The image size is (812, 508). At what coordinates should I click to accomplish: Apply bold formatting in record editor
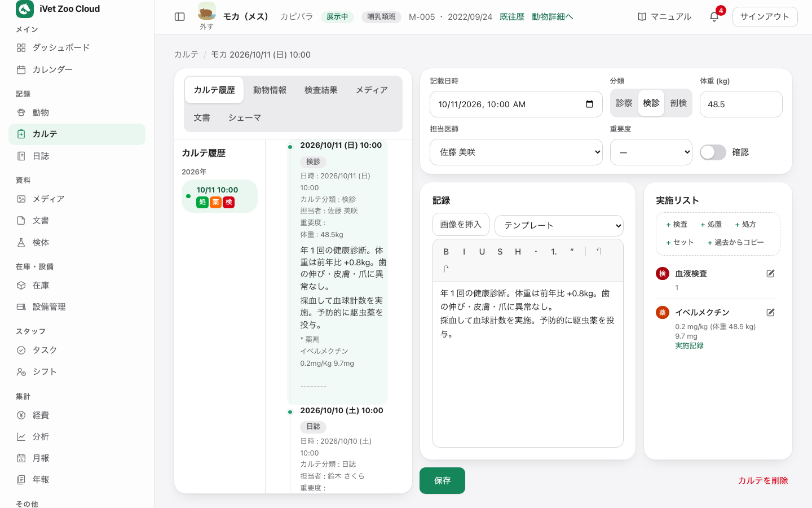tap(446, 252)
